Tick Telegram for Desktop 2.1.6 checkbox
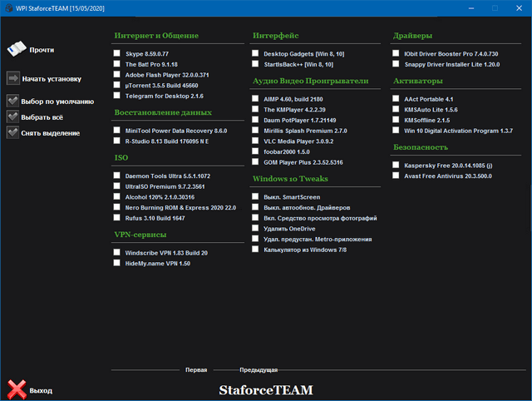The width and height of the screenshot is (532, 401). coord(116,95)
